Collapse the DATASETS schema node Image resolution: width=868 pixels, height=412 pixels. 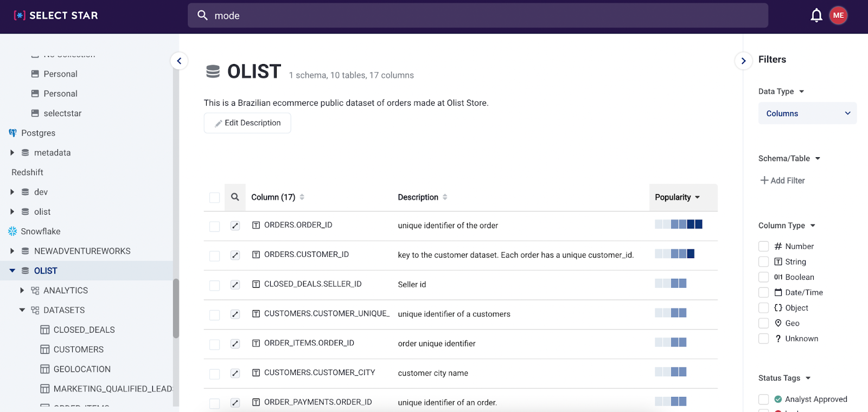[x=22, y=310]
